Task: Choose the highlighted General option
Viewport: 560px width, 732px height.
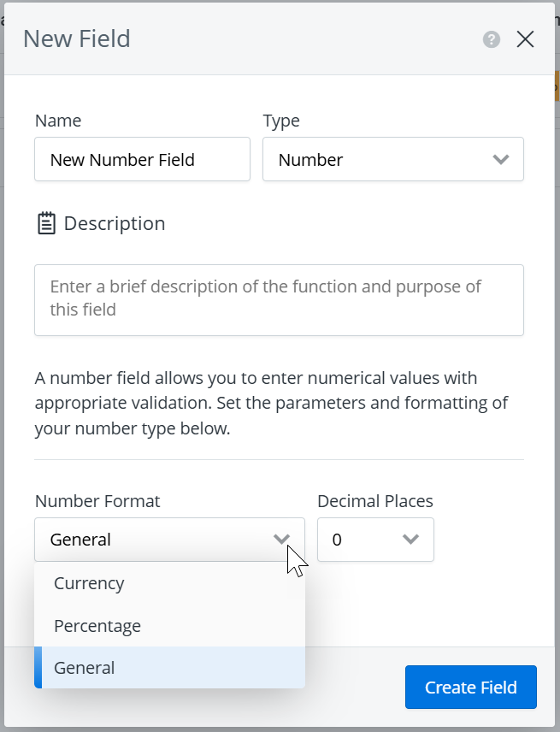Action: [x=84, y=668]
